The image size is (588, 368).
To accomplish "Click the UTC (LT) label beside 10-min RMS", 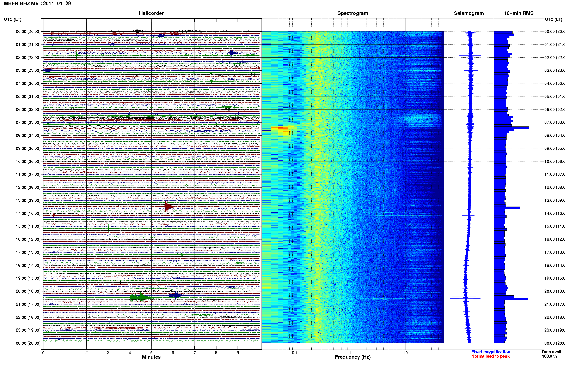I will tap(553, 19).
